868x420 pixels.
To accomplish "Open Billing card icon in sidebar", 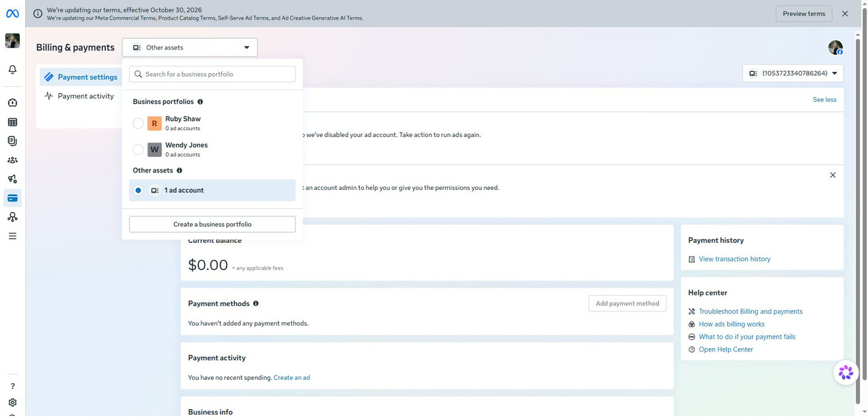I will [12, 198].
